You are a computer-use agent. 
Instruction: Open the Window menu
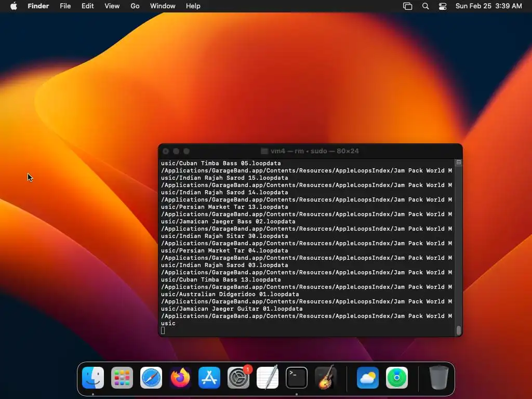pyautogui.click(x=163, y=6)
